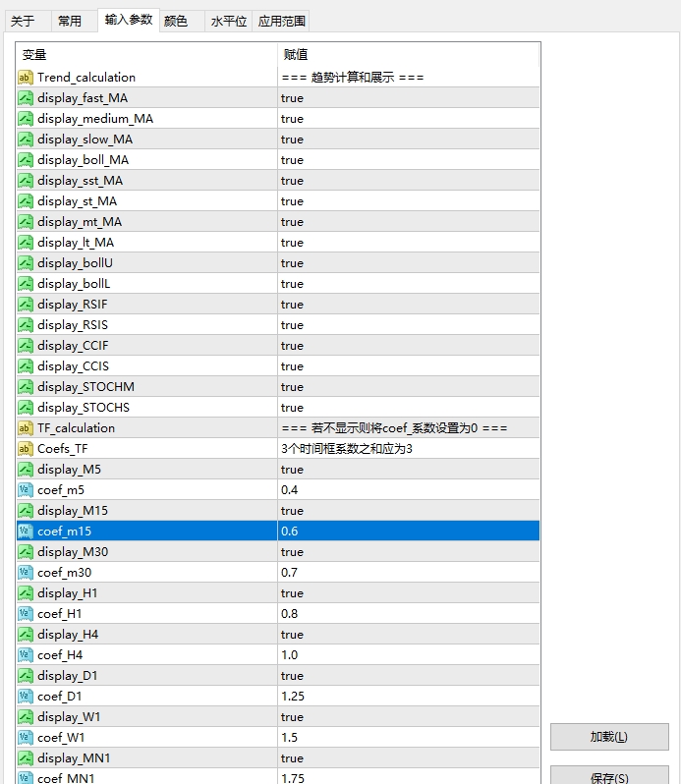
Task: Select the true value of display_fast_MA
Action: (292, 98)
